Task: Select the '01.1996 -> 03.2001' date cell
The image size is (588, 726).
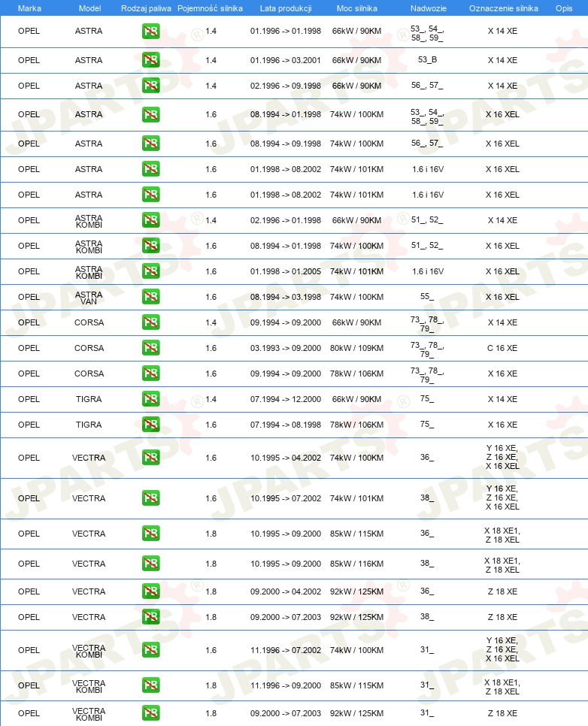Action: 286,60
